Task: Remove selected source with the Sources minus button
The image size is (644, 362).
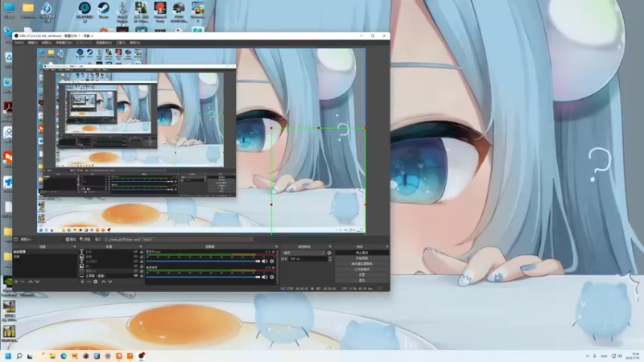Action: coord(89,282)
